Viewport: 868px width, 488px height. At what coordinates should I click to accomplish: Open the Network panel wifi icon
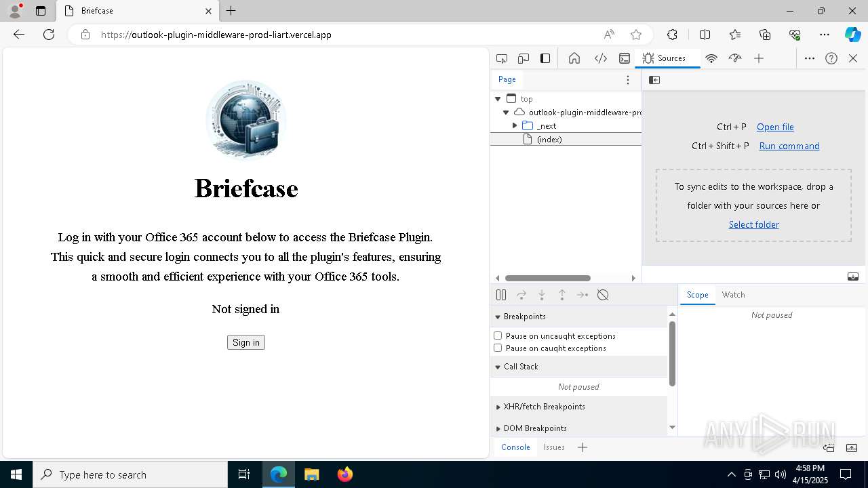(x=711, y=58)
